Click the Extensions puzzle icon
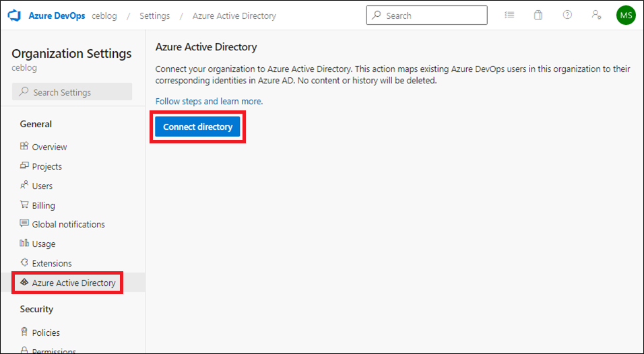The width and height of the screenshot is (644, 354). pyautogui.click(x=24, y=262)
